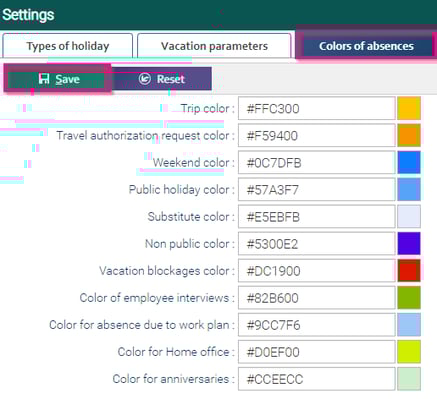Click the Reset button label
Viewport: 437px width, 399px height.
pos(171,79)
